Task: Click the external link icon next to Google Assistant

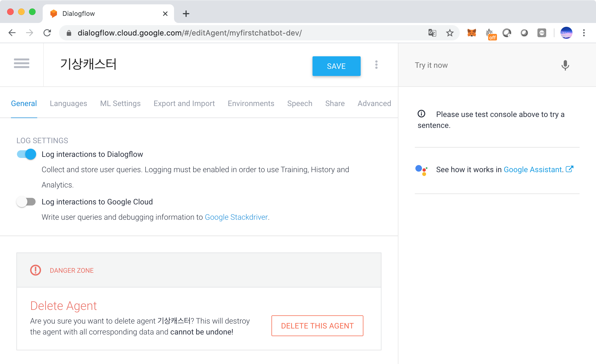Action: pos(569,169)
